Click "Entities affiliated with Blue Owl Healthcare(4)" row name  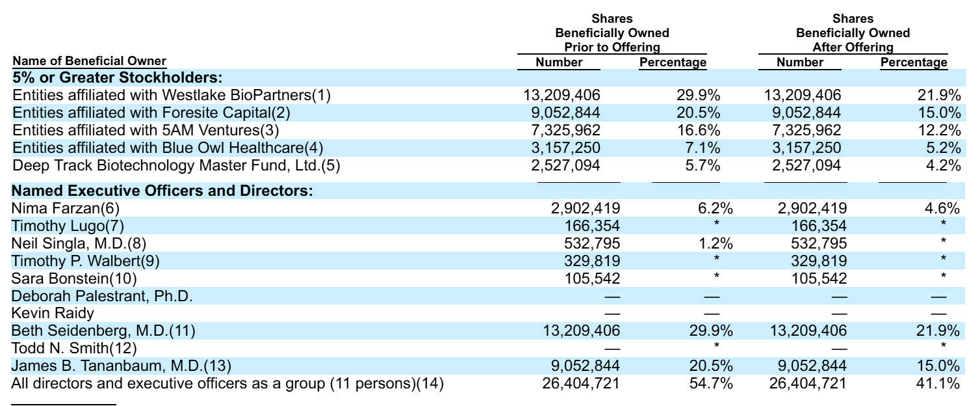[x=168, y=148]
